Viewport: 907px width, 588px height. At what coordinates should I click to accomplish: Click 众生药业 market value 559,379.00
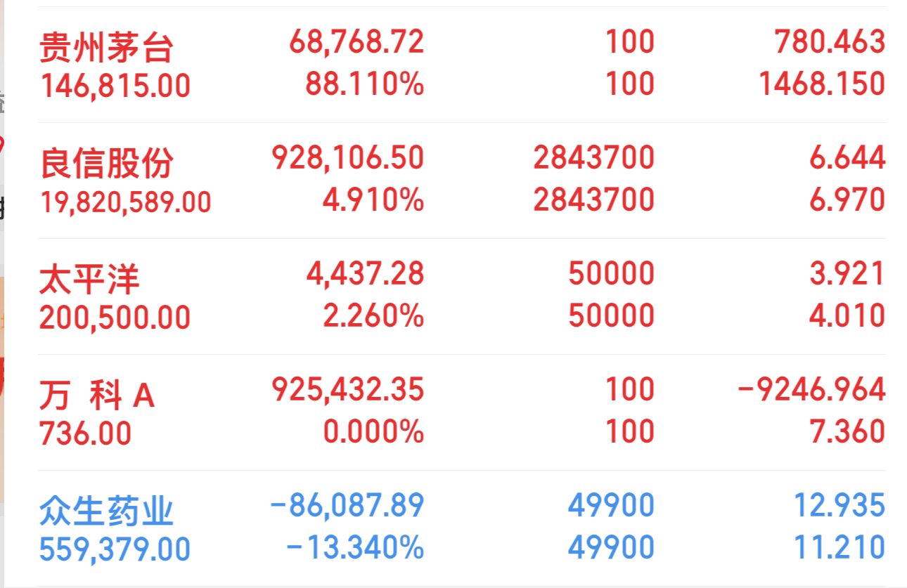coord(115,549)
